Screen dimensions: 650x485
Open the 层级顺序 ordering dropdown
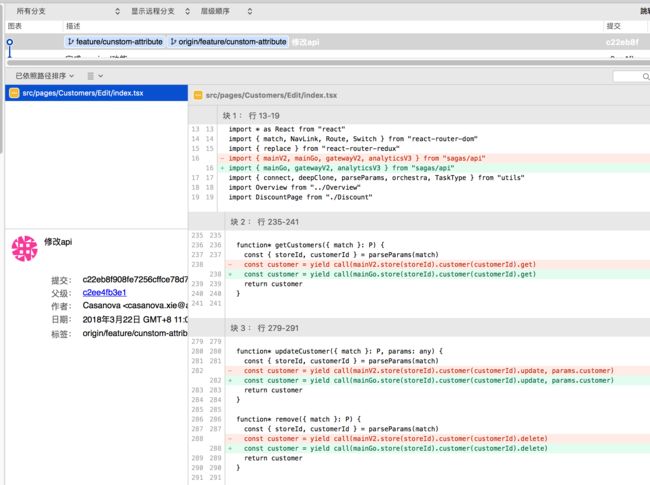(226, 11)
